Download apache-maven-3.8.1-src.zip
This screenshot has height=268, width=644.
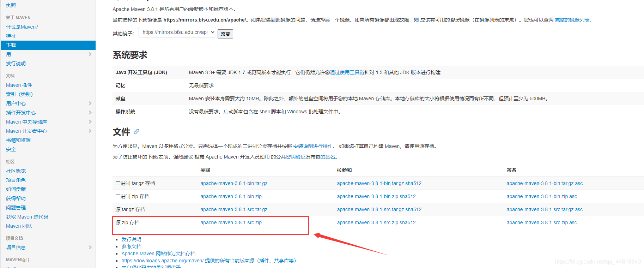pos(231,222)
